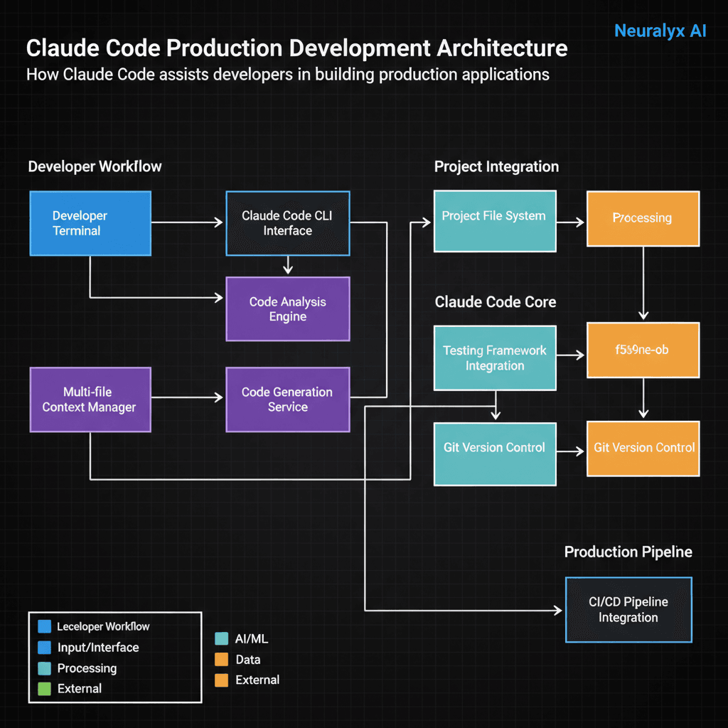
Task: Click the AI/ML legend label
Action: (252, 639)
